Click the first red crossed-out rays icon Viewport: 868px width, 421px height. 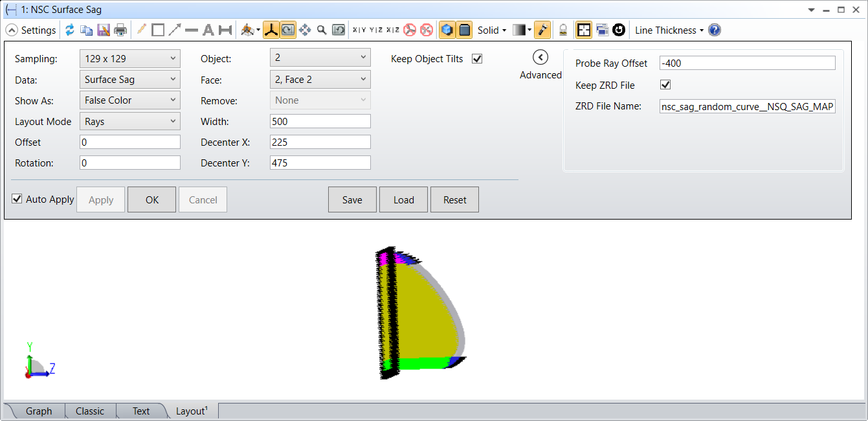[x=410, y=30]
